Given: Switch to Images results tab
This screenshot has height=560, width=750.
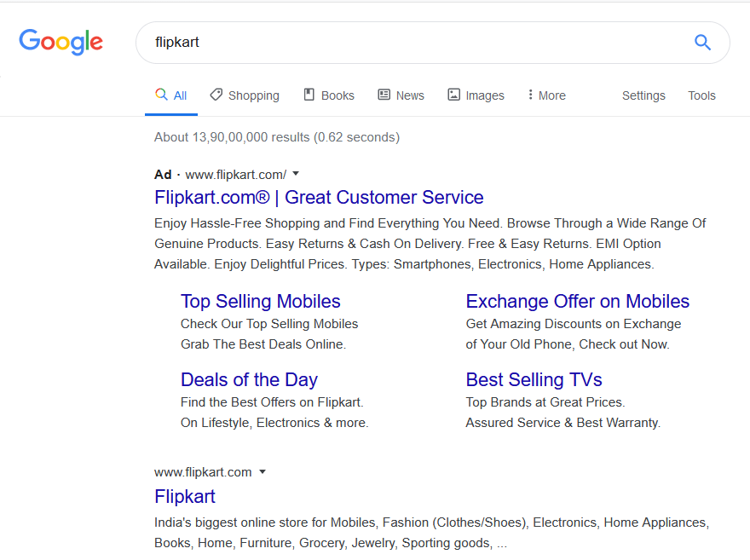Looking at the screenshot, I should (x=476, y=95).
